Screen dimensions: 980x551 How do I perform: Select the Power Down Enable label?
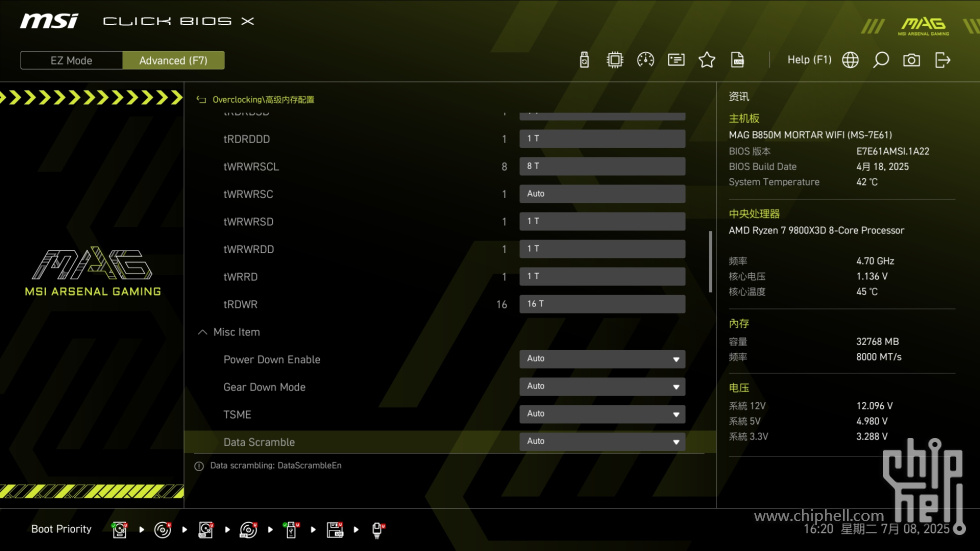[x=272, y=360]
